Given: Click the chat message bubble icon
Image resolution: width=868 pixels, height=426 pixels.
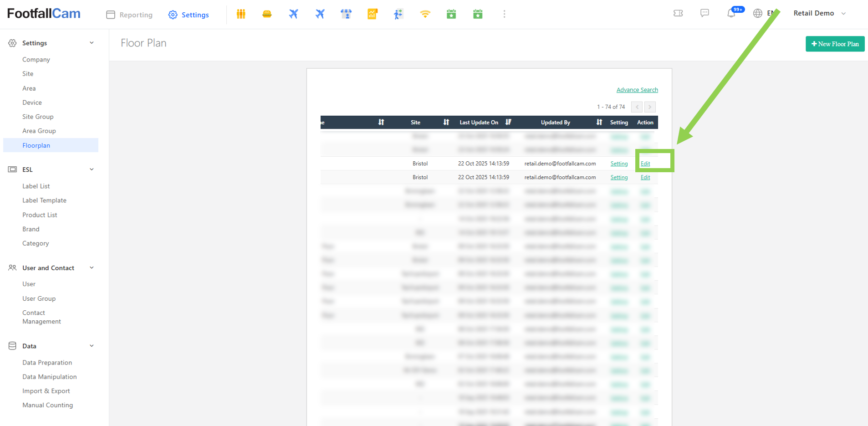Looking at the screenshot, I should click(x=705, y=13).
